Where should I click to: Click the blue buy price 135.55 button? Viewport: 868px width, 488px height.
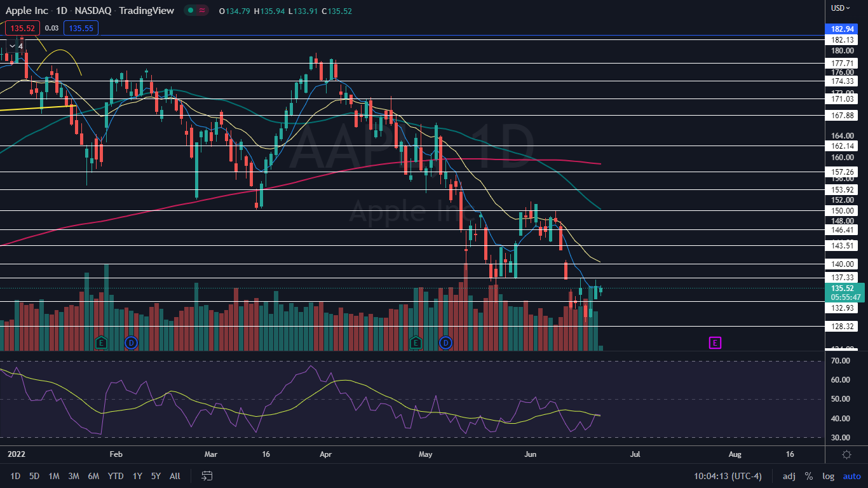click(81, 28)
